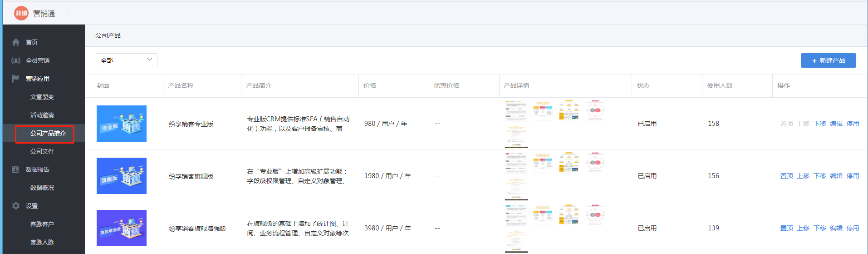Click the 纷享销客专业版 cover thumbnail
This screenshot has height=254, width=868.
tap(122, 124)
